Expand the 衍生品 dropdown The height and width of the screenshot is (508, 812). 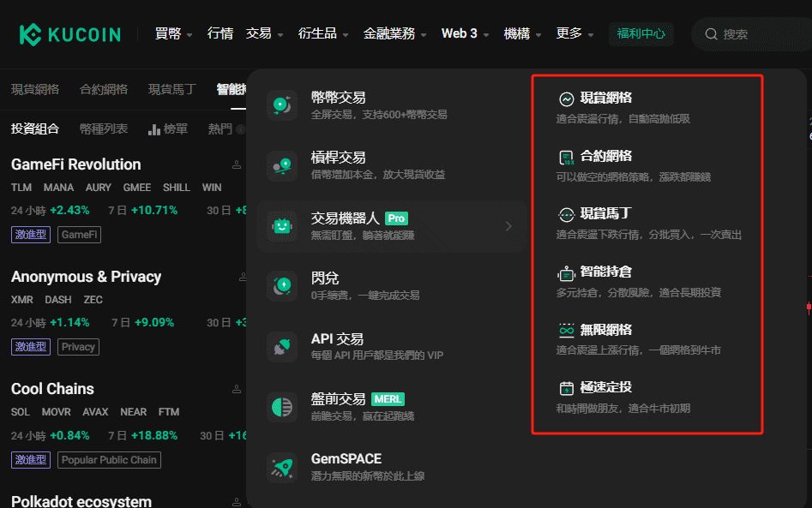[323, 33]
